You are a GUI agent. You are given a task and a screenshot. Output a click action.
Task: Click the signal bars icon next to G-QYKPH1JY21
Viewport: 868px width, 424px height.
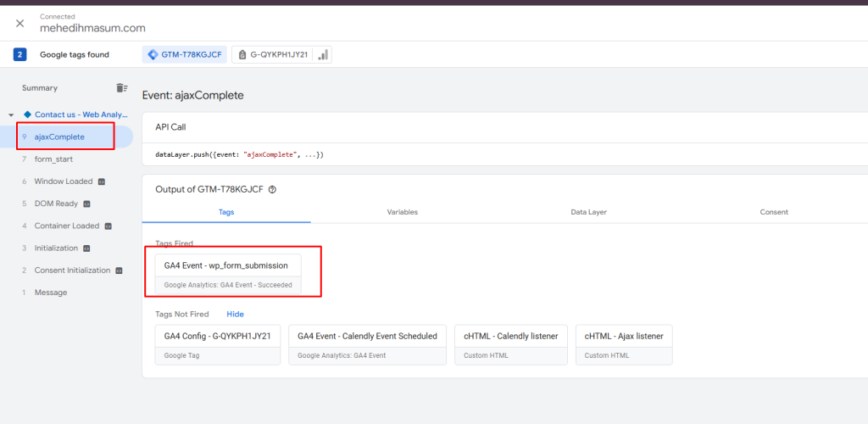323,55
